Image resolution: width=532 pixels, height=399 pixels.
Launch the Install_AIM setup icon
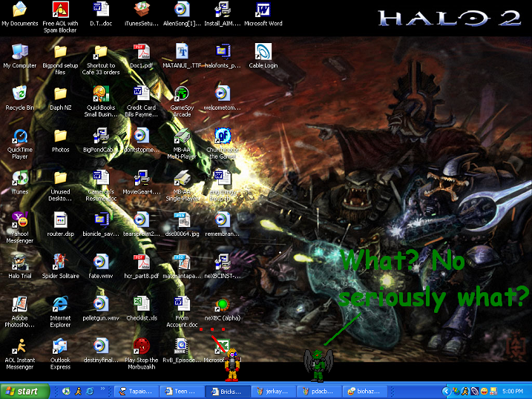(223, 10)
